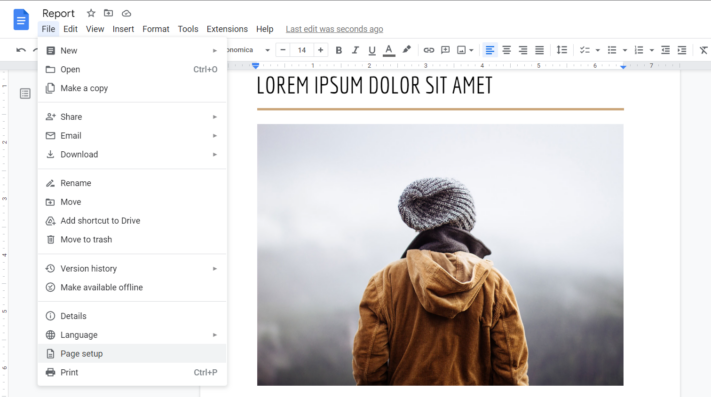Toggle bold formatting in toolbar
The image size is (711, 397).
tap(338, 50)
